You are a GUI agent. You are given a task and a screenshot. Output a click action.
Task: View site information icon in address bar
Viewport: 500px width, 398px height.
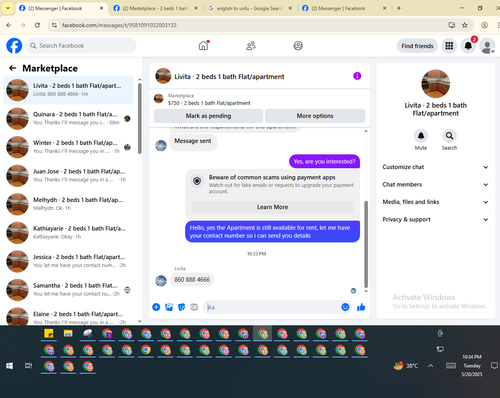(x=54, y=25)
